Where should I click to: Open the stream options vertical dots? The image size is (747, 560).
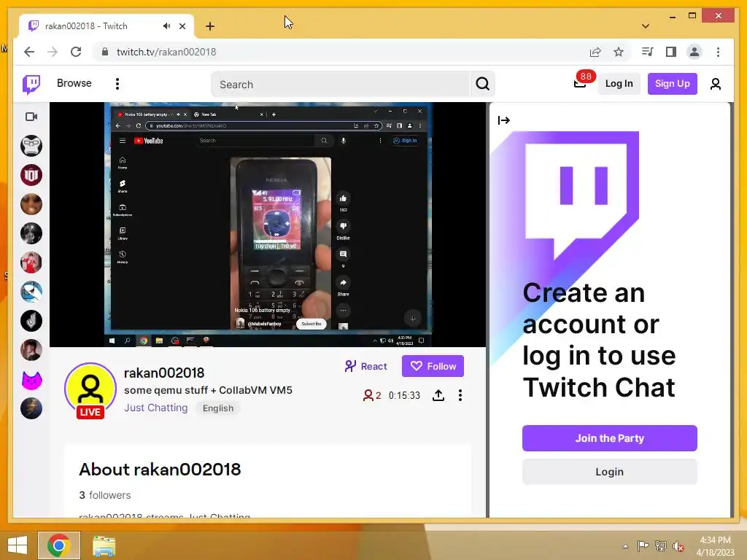click(460, 395)
